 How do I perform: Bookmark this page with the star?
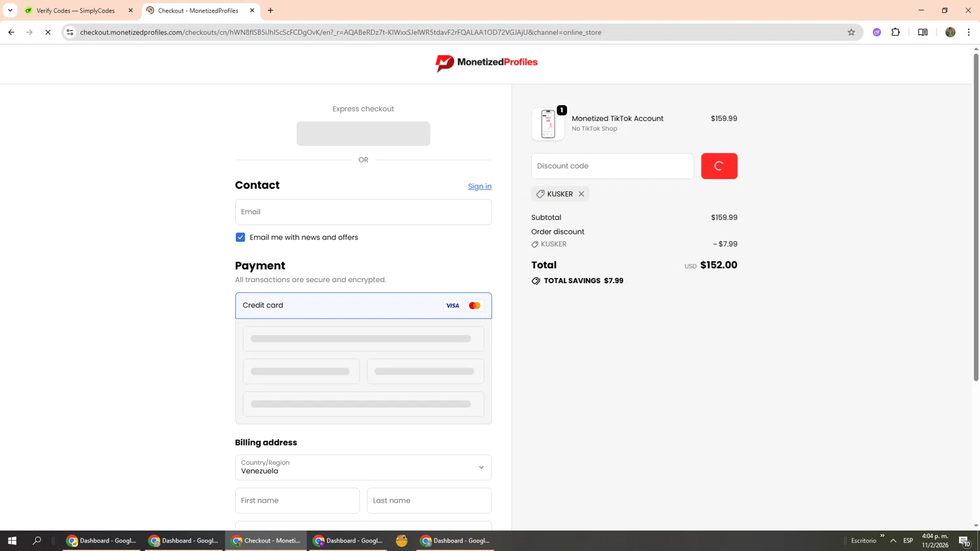coord(851,32)
